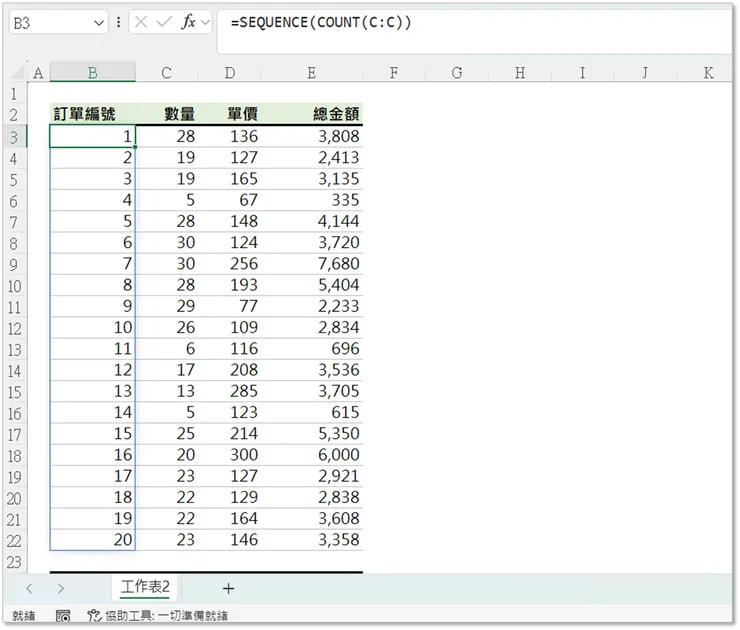This screenshot has width=740, height=630.
Task: Add a new sheet with plus button
Action: tap(228, 588)
